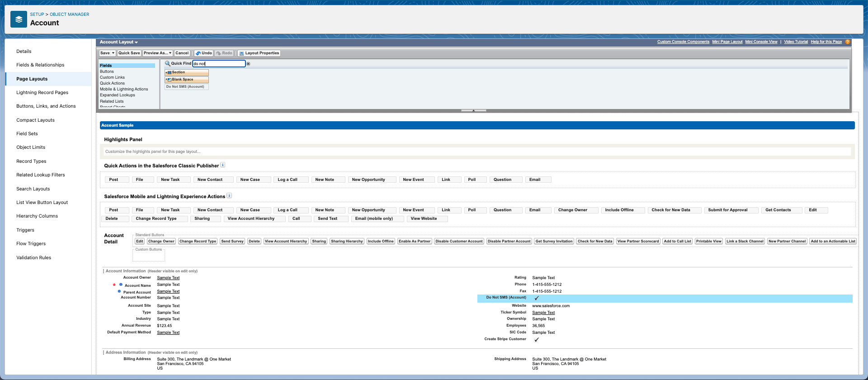
Task: Open Layout Properties
Action: [259, 53]
